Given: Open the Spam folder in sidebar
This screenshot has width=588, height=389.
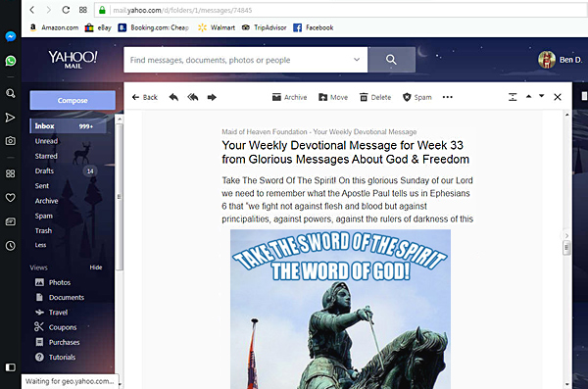Looking at the screenshot, I should [x=44, y=217].
